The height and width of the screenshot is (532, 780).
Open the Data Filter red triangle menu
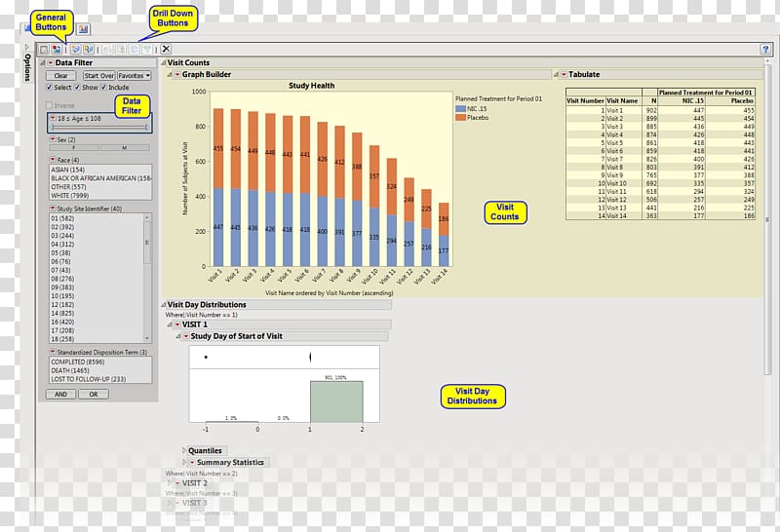tap(52, 63)
